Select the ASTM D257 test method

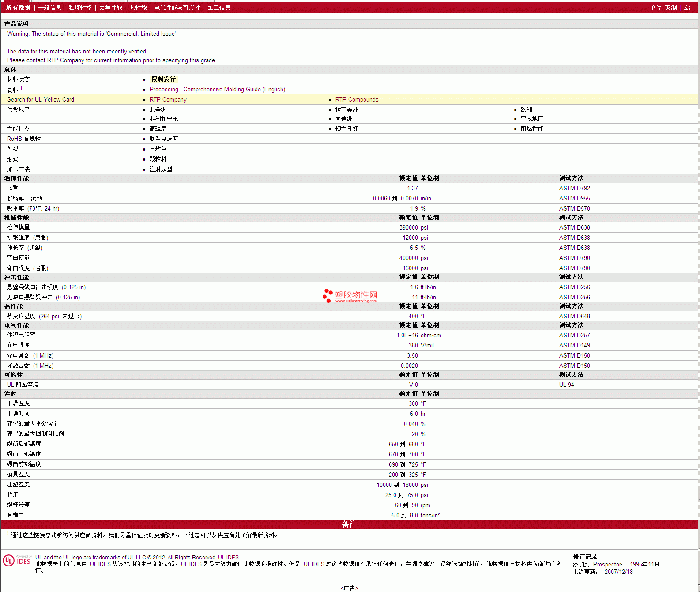point(574,335)
